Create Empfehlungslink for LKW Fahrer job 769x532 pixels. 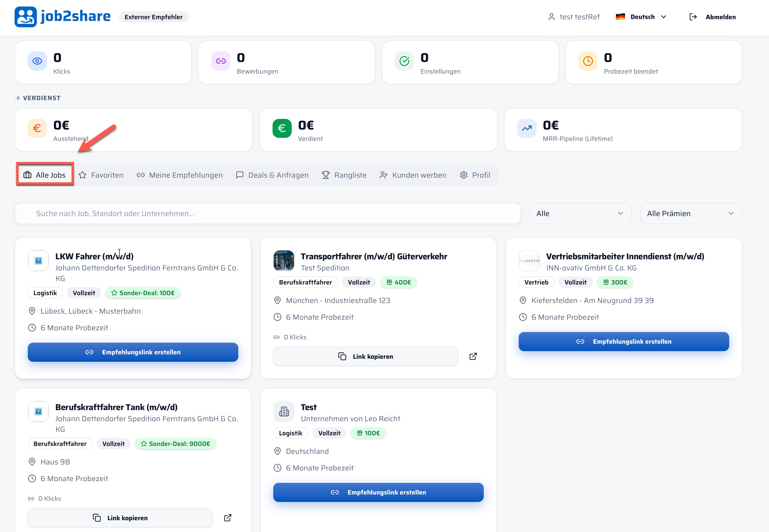click(133, 352)
